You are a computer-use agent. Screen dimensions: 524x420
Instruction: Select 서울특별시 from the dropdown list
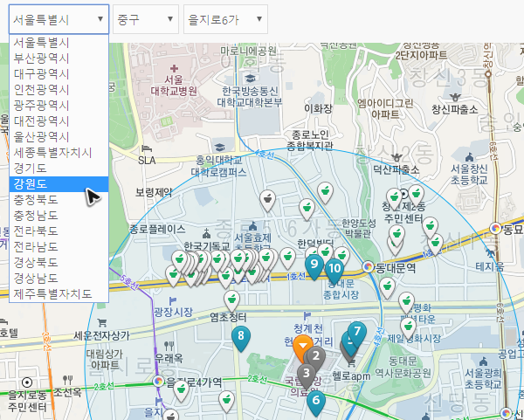pos(59,43)
